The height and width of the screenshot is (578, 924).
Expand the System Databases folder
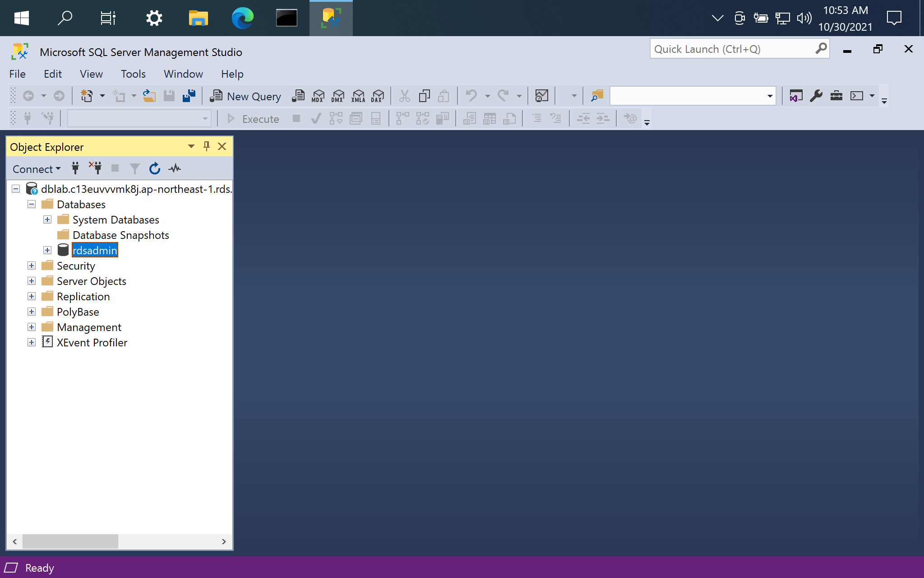click(47, 219)
